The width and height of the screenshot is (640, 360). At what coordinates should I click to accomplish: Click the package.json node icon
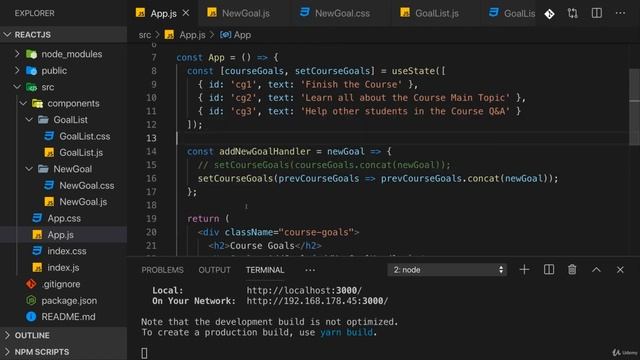31,300
